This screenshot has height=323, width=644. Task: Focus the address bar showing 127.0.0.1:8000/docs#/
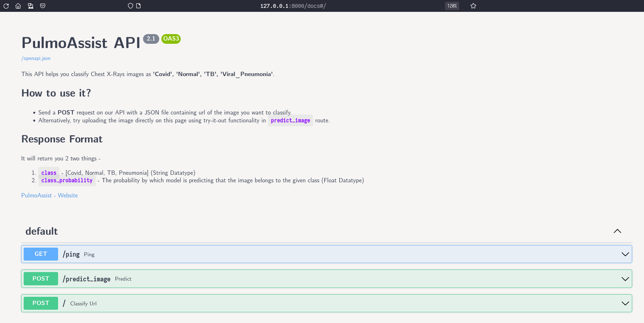tap(293, 6)
